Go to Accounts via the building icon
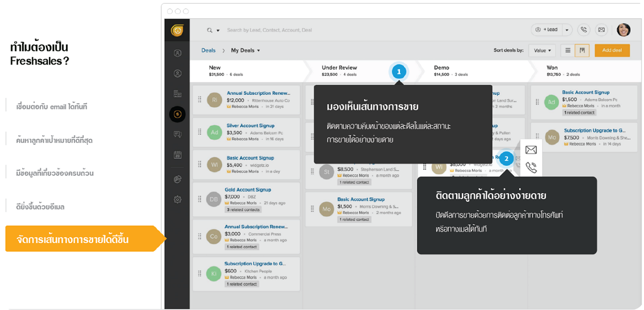Image resolution: width=644 pixels, height=310 pixels. coord(178,94)
